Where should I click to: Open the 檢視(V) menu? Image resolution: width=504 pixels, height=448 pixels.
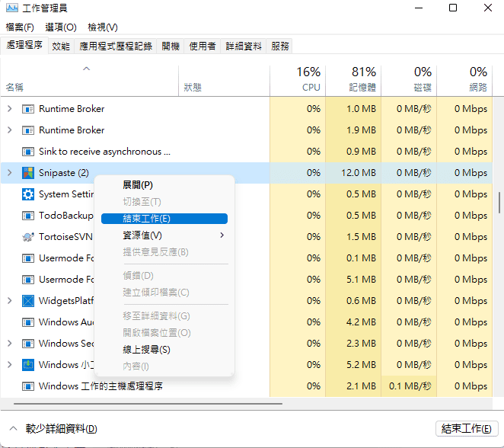103,27
